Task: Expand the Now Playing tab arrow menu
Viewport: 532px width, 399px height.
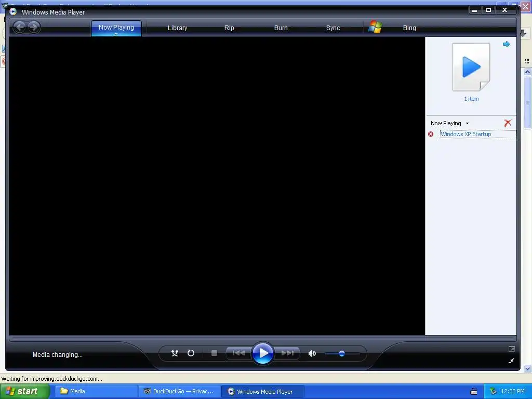Action: (x=116, y=34)
